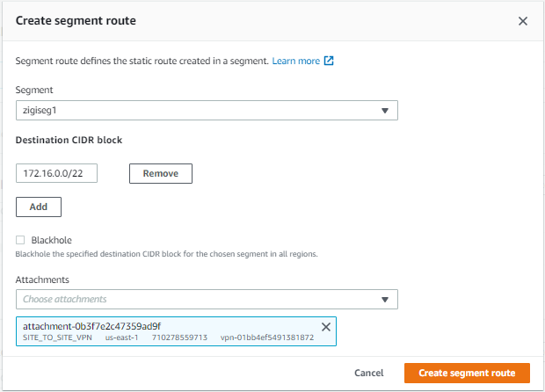The height and width of the screenshot is (392, 545).
Task: Click the 710278559713 account ID text
Action: coord(179,338)
